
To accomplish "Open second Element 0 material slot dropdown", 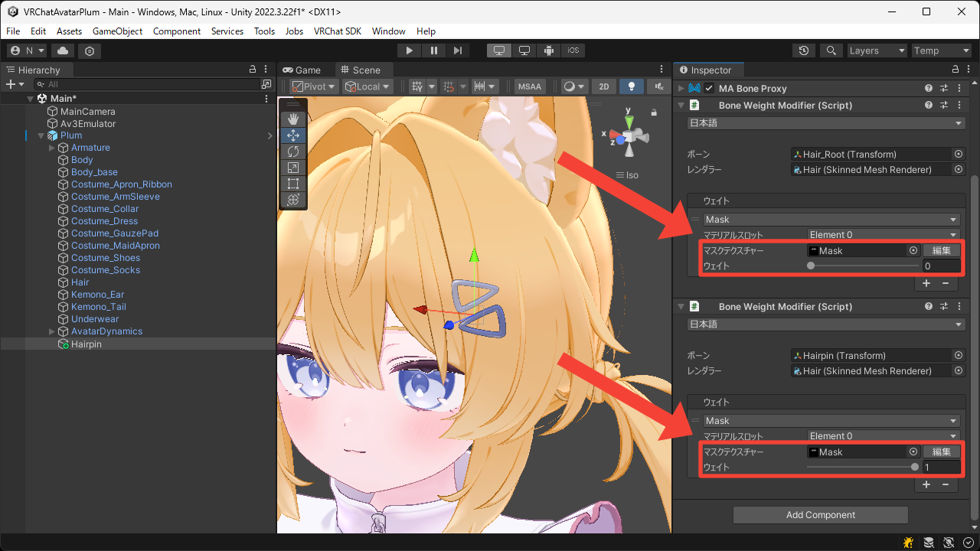I will [x=884, y=436].
